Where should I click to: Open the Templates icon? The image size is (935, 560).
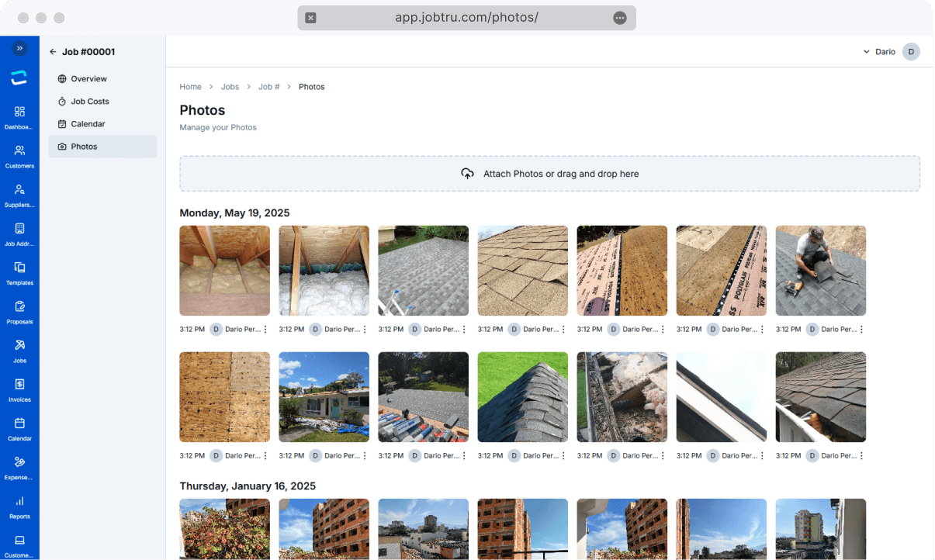coord(19,267)
